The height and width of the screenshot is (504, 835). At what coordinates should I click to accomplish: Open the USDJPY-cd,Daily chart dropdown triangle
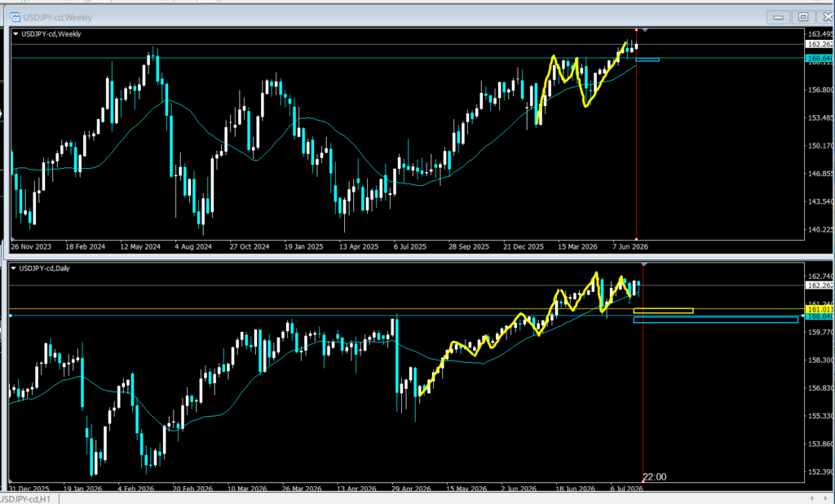click(x=14, y=268)
